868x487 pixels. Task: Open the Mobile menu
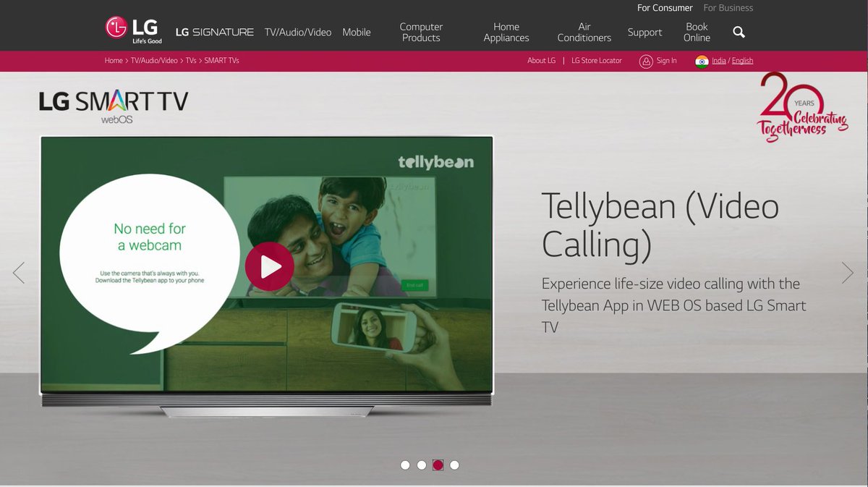(x=357, y=32)
